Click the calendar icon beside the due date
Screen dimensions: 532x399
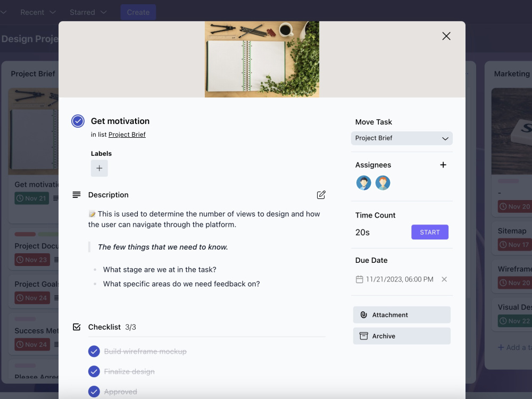coord(360,279)
